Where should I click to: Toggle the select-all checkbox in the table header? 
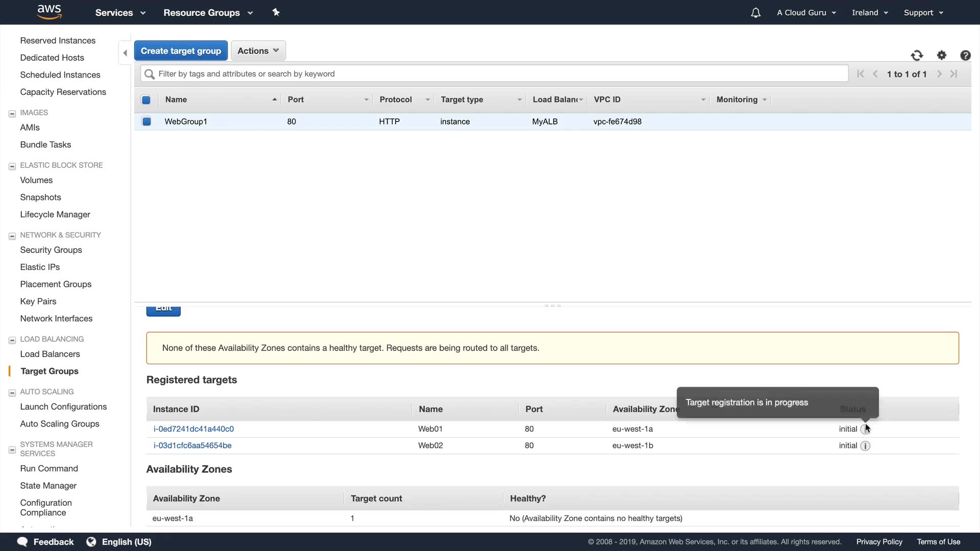[146, 100]
